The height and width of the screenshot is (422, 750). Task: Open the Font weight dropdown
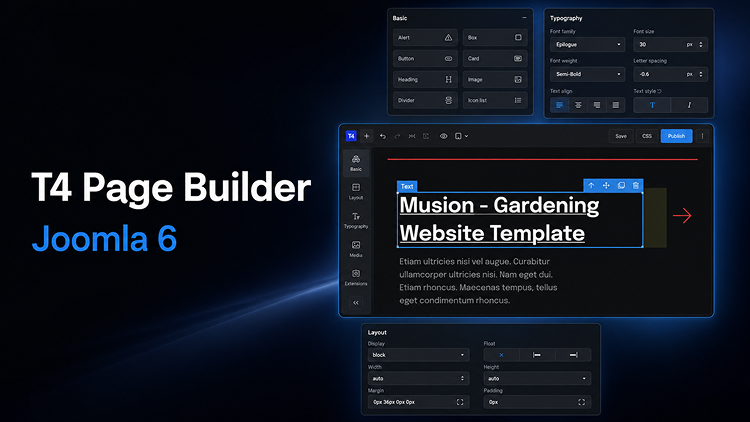coord(587,74)
